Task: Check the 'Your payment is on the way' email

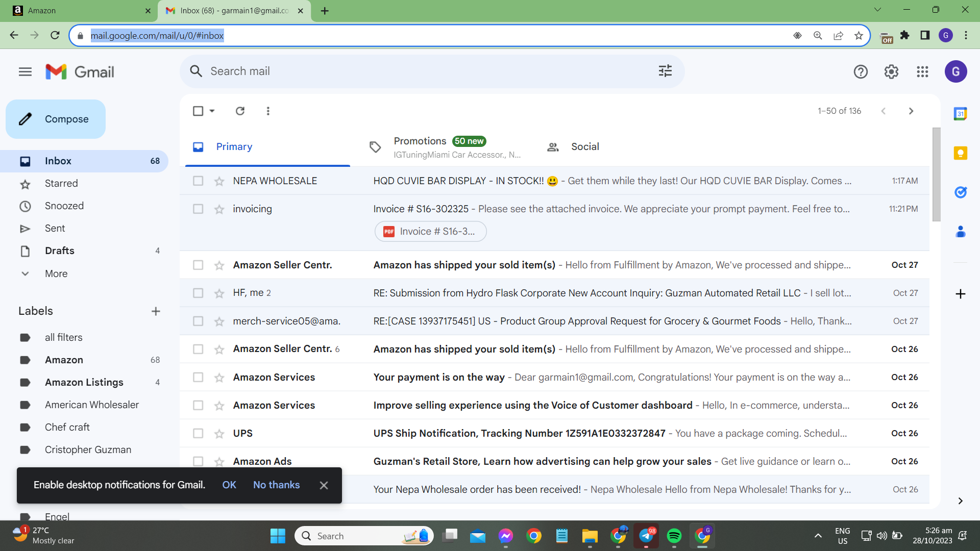Action: (x=198, y=378)
